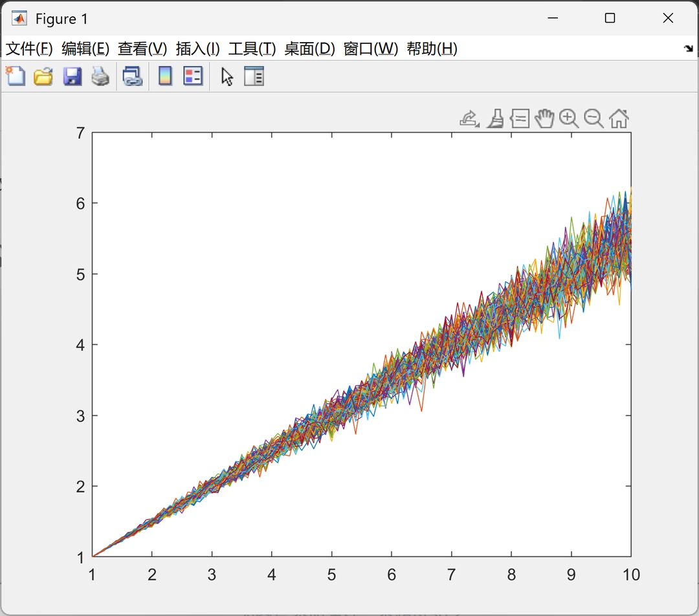The width and height of the screenshot is (699, 616).
Task: Toggle the pan hand tool
Action: (544, 118)
